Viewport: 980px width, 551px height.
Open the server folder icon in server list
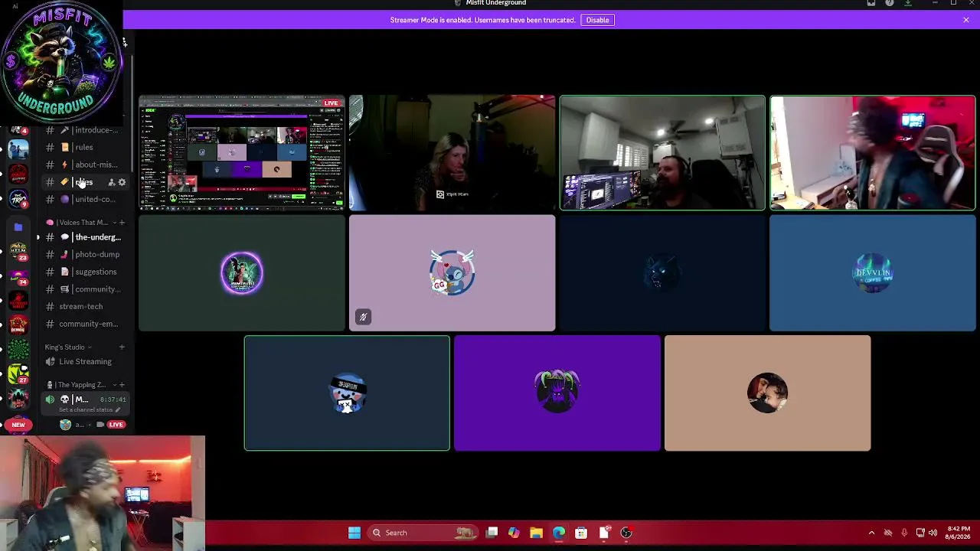[x=18, y=227]
